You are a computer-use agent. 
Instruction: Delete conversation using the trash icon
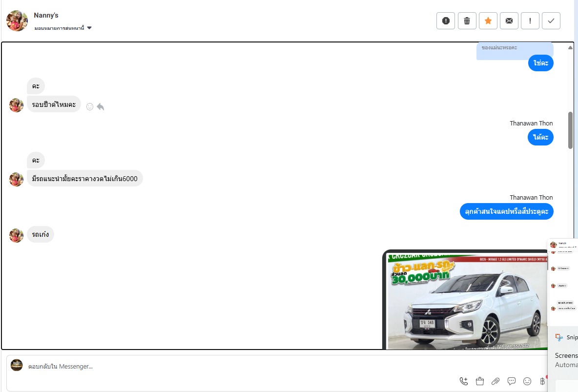coord(467,21)
